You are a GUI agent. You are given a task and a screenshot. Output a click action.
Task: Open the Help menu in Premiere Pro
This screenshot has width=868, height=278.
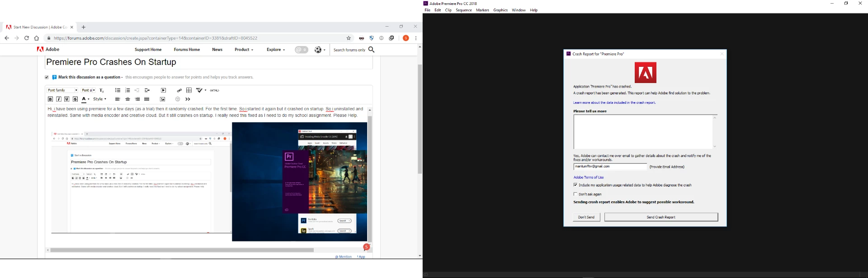[x=534, y=10]
